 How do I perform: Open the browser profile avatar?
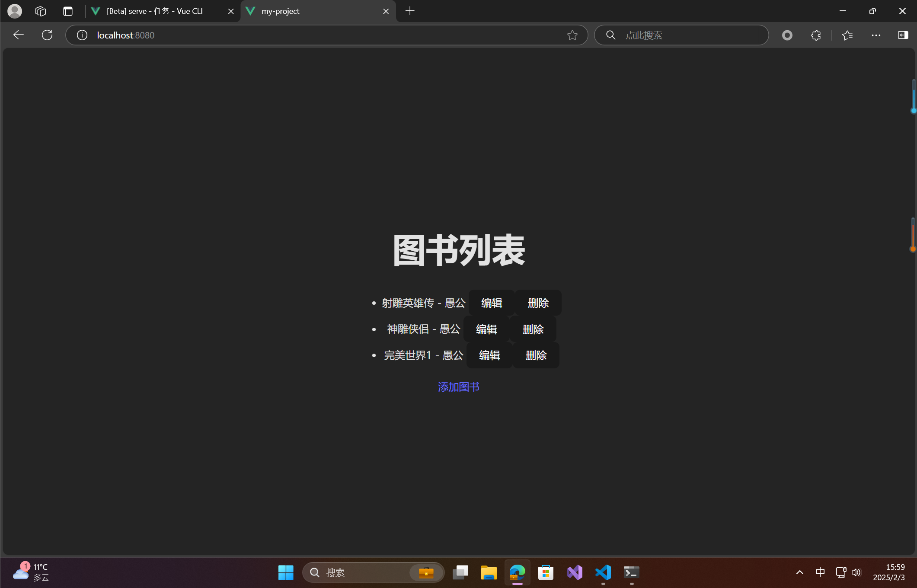[14, 11]
